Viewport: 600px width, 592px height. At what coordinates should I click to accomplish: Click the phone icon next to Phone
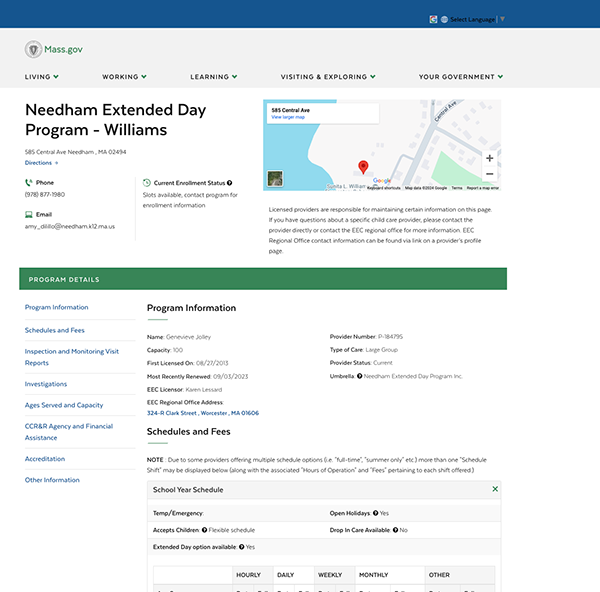click(x=28, y=183)
